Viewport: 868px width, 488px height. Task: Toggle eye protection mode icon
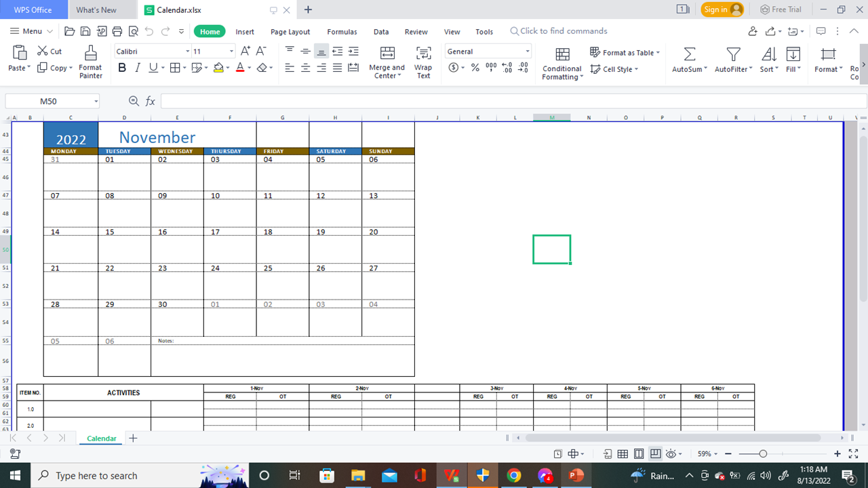point(671,453)
